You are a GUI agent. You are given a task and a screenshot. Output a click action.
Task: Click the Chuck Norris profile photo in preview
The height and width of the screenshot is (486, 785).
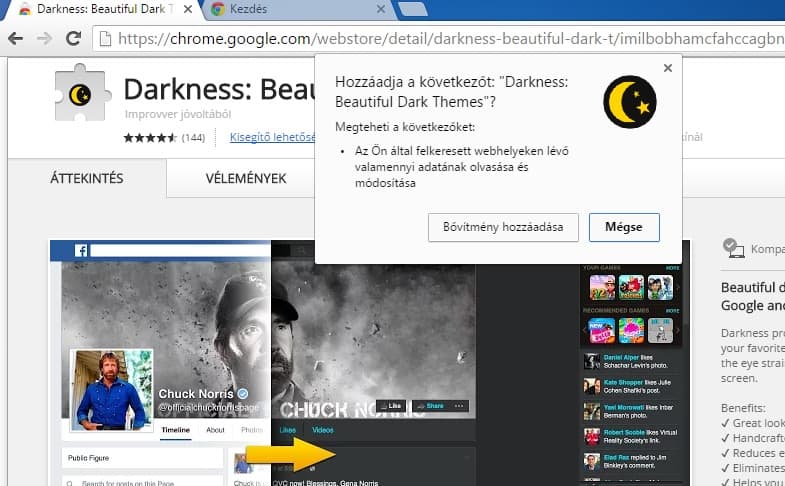(x=111, y=390)
